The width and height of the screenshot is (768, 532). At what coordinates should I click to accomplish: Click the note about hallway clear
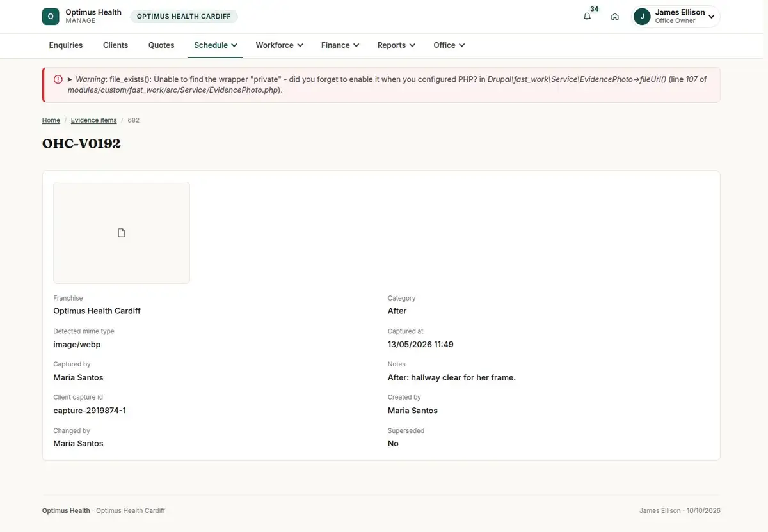click(452, 377)
